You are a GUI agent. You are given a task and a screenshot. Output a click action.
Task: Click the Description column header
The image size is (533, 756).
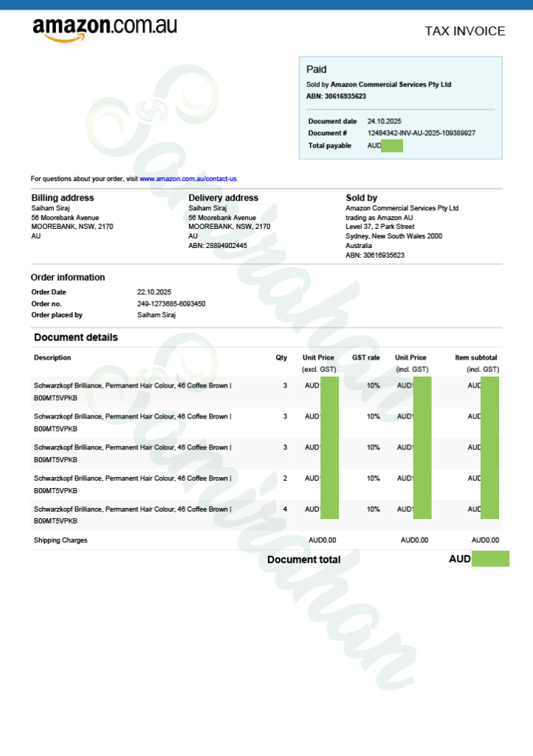click(x=52, y=358)
